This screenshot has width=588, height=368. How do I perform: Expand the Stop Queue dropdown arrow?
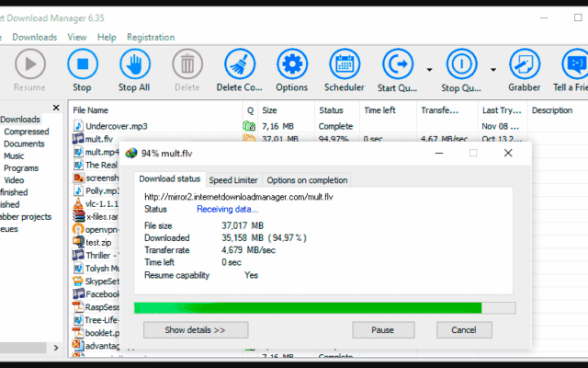493,70
